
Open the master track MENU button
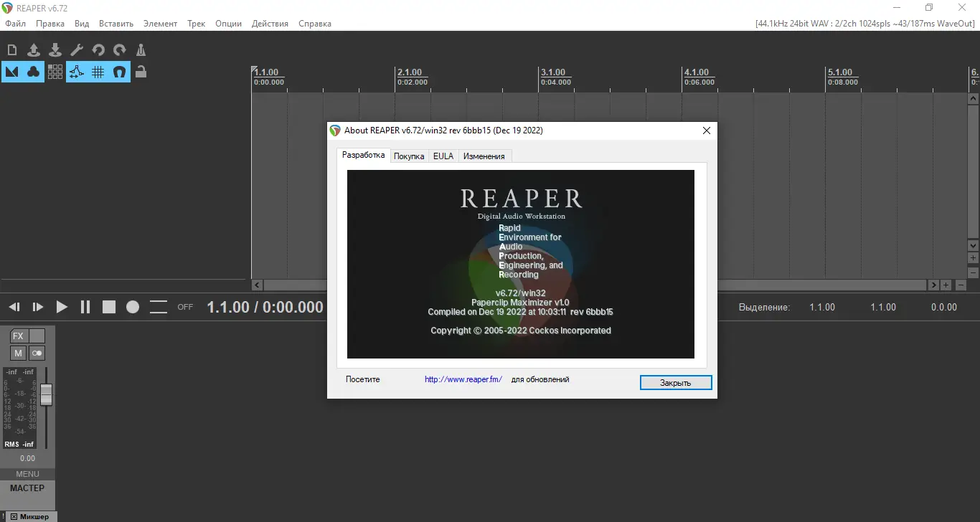pos(27,474)
